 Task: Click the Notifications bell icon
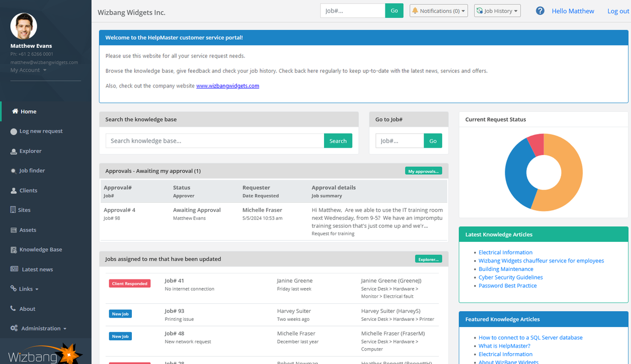click(415, 11)
